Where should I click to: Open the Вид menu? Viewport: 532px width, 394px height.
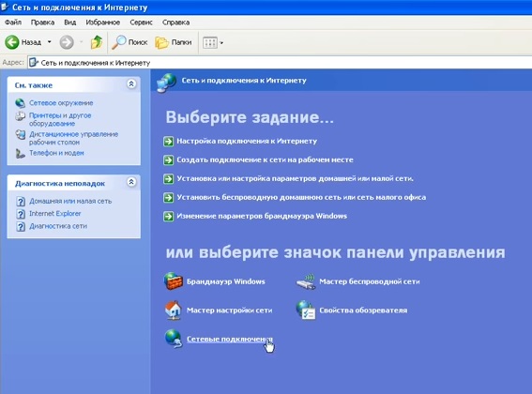click(69, 23)
